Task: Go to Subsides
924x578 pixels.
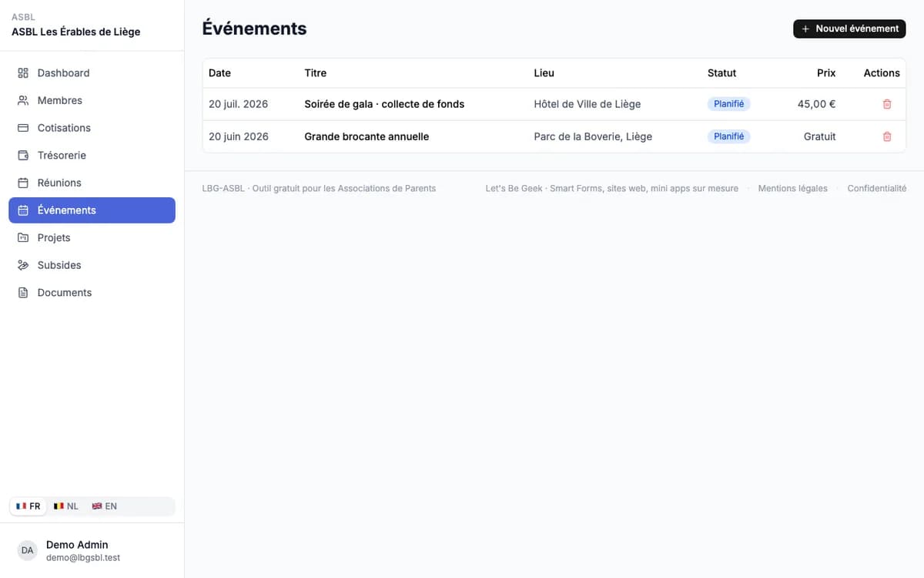Action: pyautogui.click(x=92, y=265)
